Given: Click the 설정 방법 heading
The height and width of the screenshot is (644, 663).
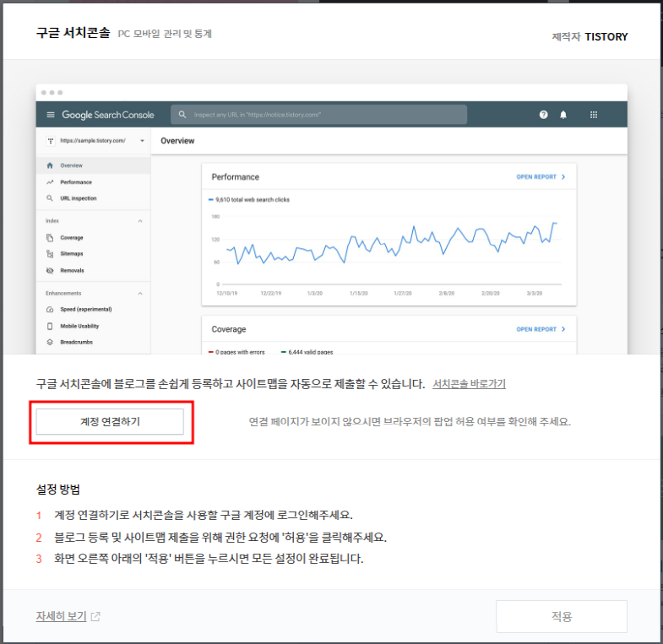Looking at the screenshot, I should (58, 490).
